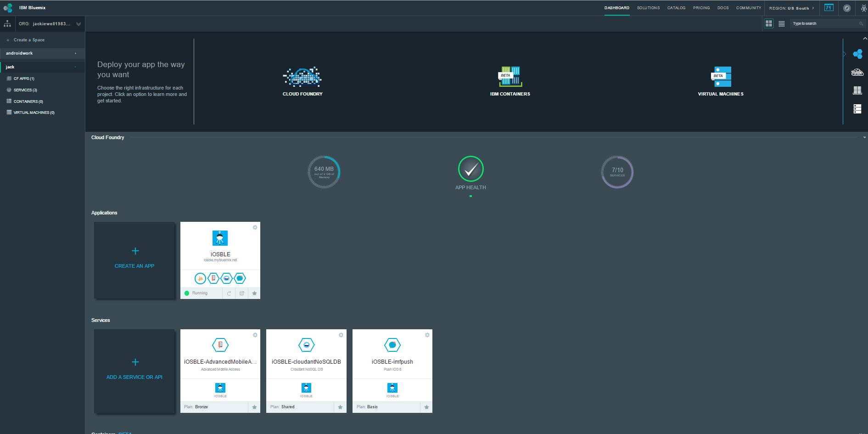
Task: Collapse the Cloud Foundry section
Action: coord(864,137)
